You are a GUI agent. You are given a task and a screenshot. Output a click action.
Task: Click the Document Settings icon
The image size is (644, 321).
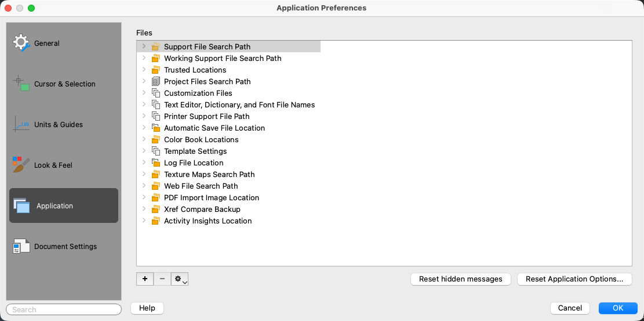[21, 246]
